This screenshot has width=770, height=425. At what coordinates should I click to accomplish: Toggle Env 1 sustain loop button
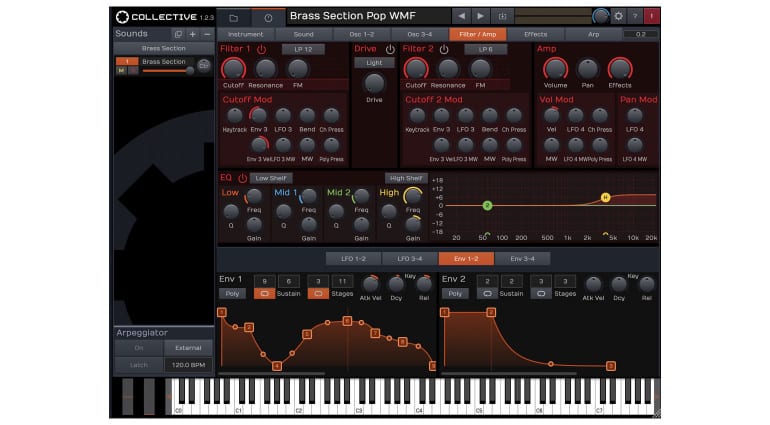point(264,293)
